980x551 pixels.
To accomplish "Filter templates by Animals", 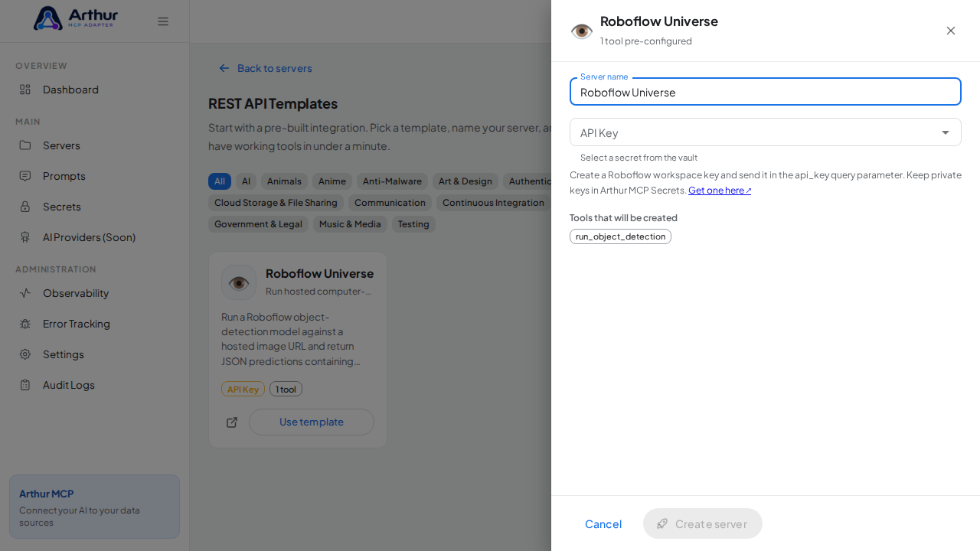I will click(x=284, y=181).
